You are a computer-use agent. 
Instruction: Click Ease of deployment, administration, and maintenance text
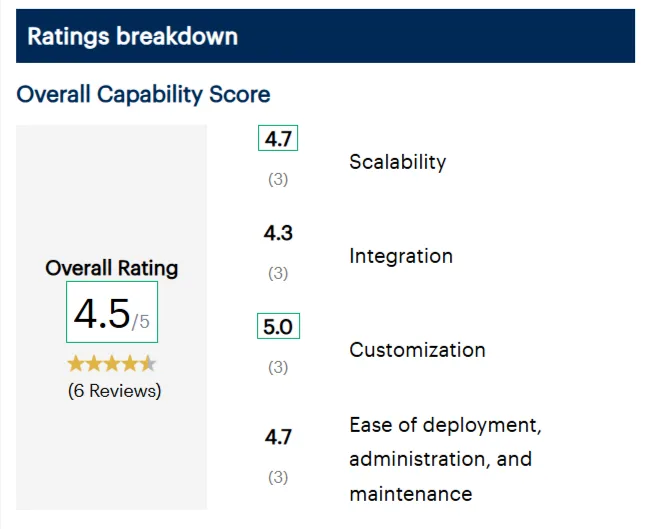[445, 459]
